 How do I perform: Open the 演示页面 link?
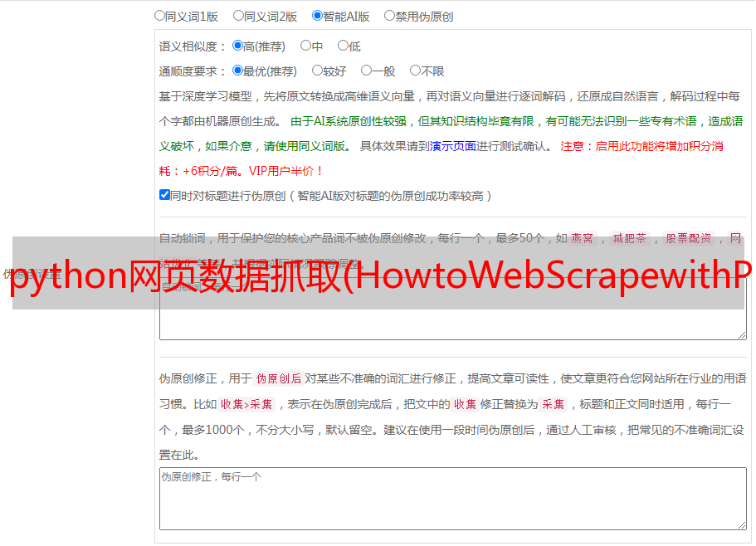coord(453,146)
